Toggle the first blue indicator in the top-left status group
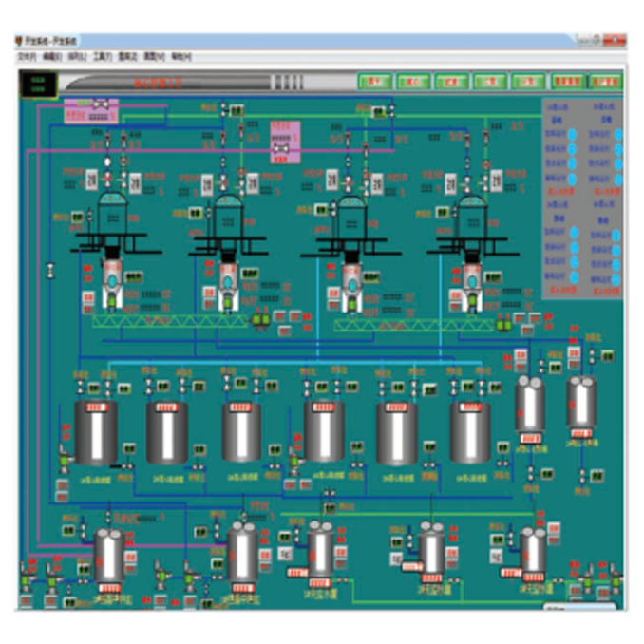 pos(572,134)
